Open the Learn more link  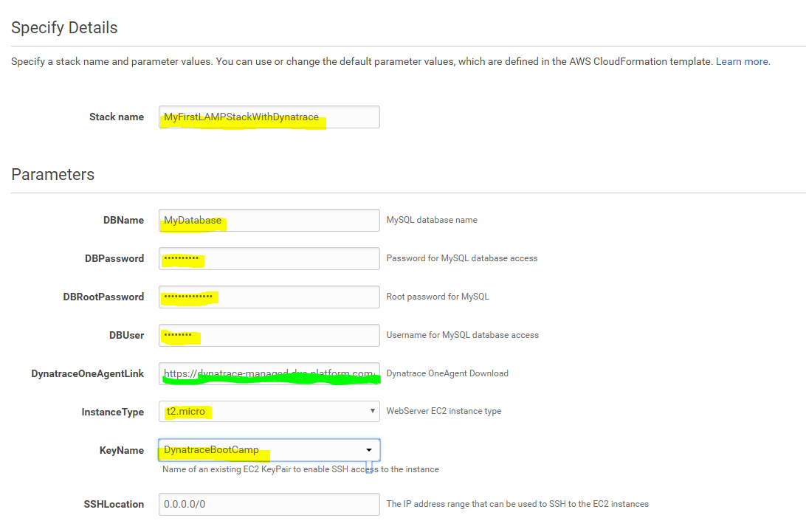click(x=743, y=62)
